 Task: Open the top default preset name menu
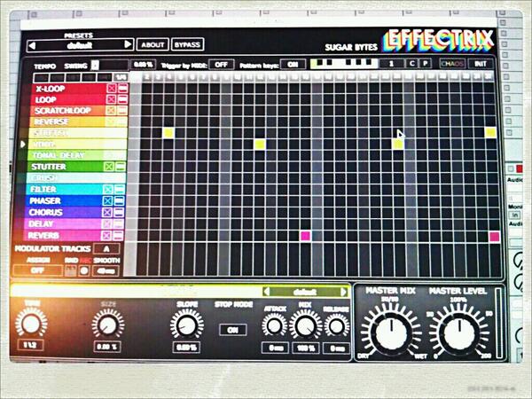(x=80, y=45)
